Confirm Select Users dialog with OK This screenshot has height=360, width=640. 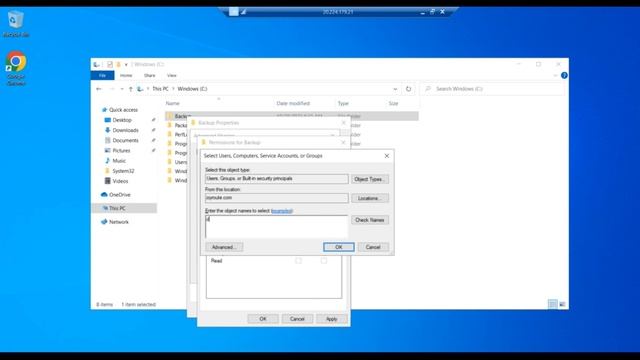click(338, 247)
